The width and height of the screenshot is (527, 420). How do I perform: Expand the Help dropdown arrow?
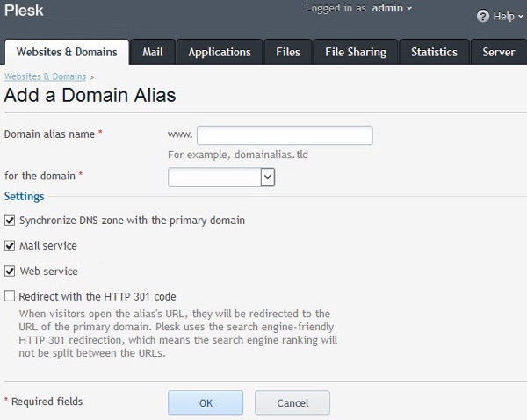point(521,17)
